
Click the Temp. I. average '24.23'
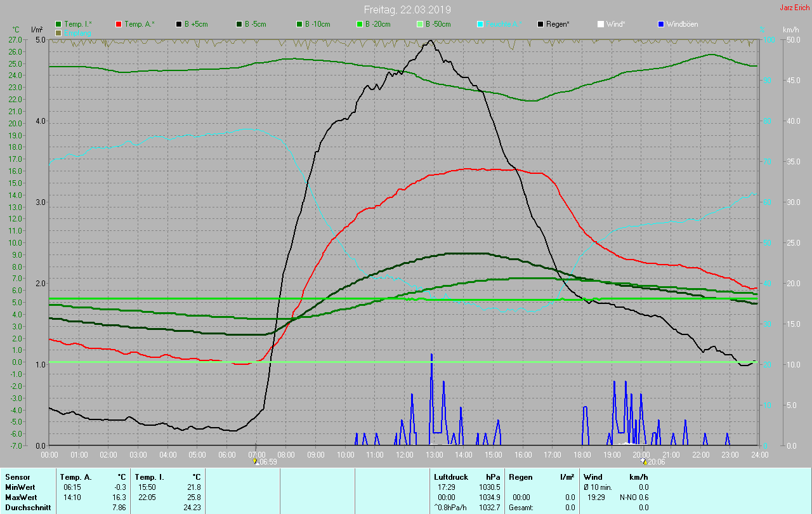[x=192, y=508]
